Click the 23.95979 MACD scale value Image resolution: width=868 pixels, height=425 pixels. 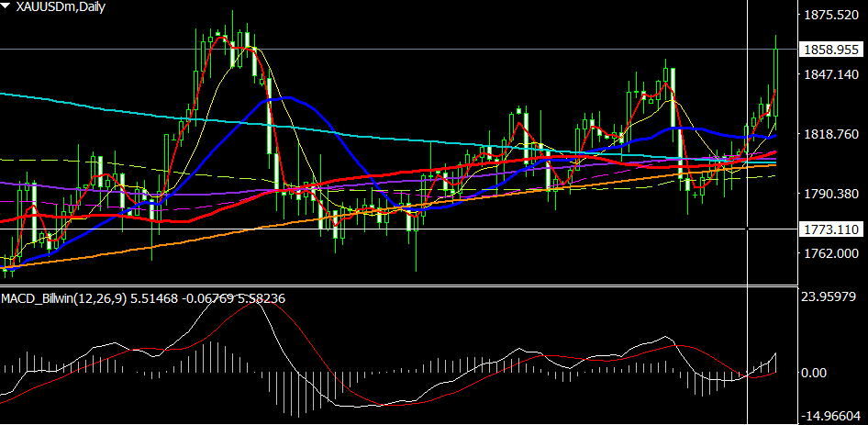(x=829, y=296)
